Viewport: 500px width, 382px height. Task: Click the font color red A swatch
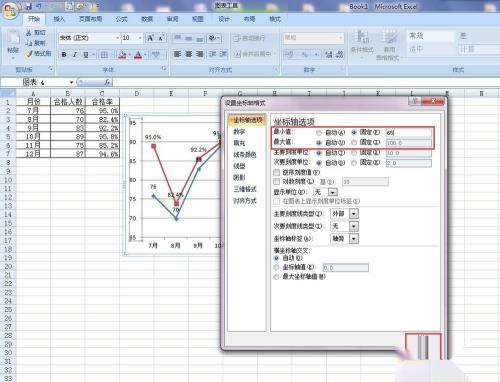coord(138,55)
